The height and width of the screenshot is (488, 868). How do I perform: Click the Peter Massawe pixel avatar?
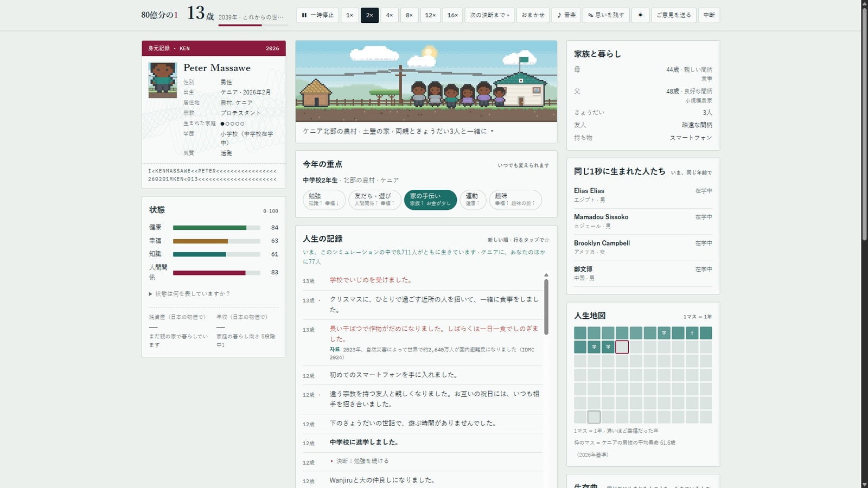tap(163, 80)
